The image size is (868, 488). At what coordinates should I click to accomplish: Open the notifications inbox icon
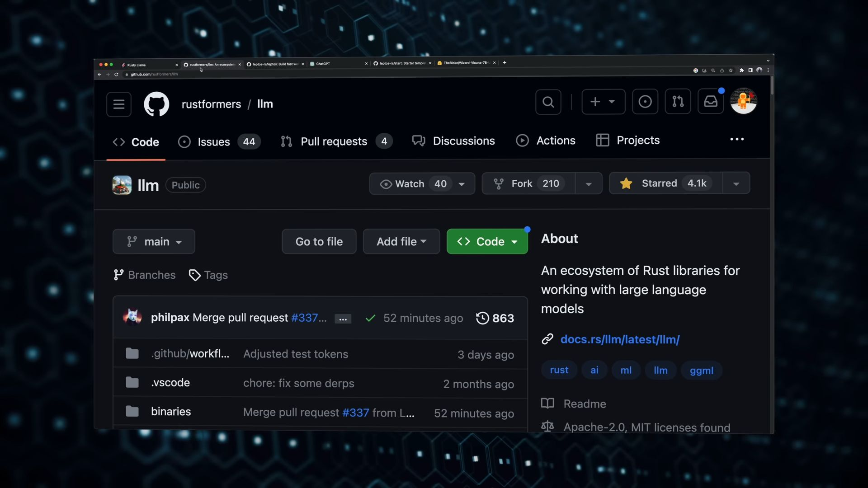(710, 102)
